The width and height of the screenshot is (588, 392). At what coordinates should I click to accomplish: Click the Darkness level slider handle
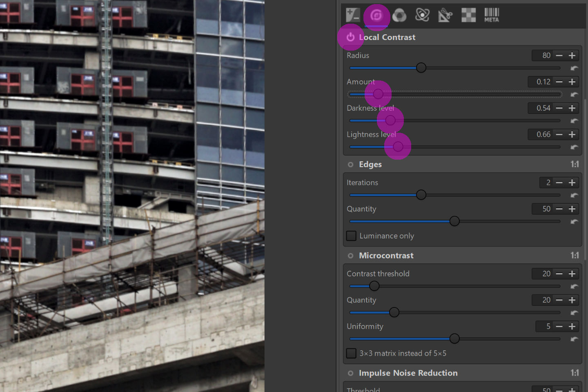pos(390,120)
